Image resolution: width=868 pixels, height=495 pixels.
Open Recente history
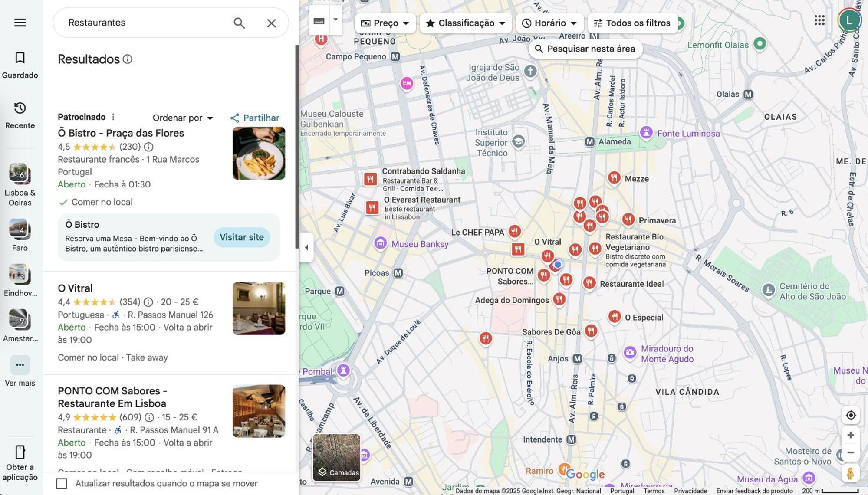[x=20, y=115]
